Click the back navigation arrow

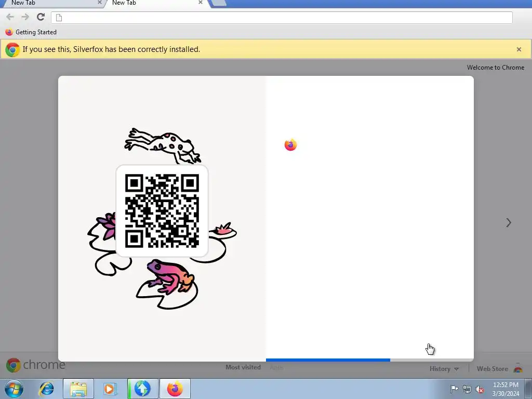click(10, 17)
